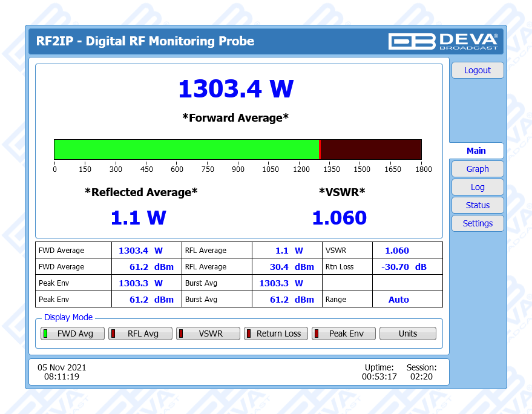Screen dimensions: 532x414
Task: Log out using the Logout button
Action: coord(477,70)
